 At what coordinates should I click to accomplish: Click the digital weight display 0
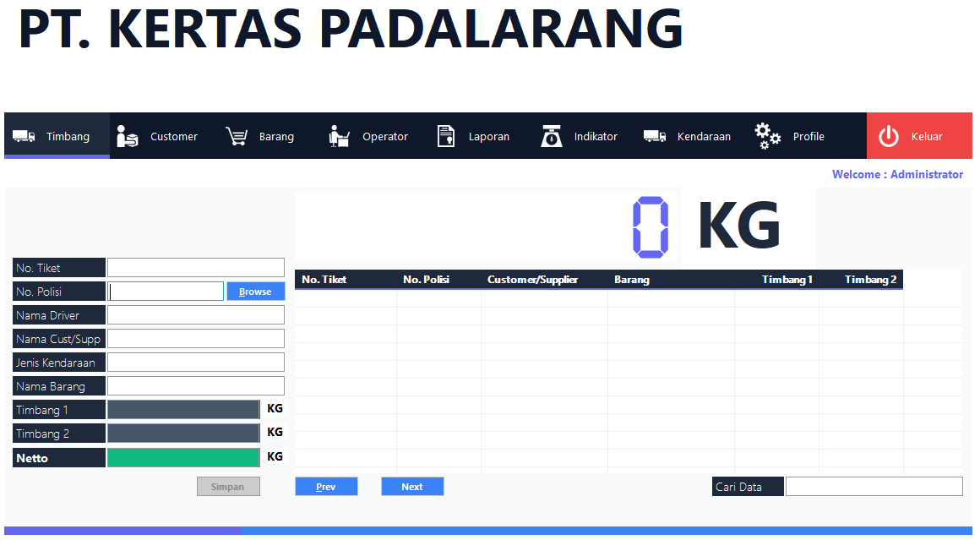tap(651, 226)
